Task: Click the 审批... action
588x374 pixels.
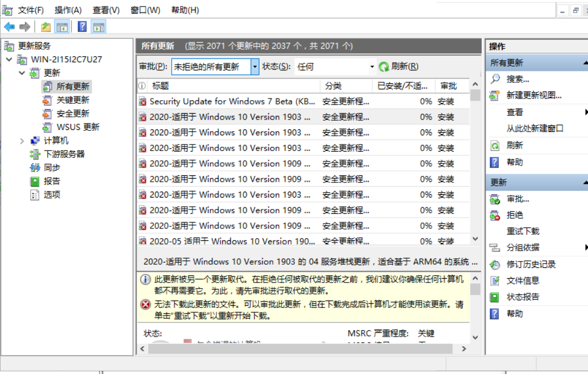Action: point(518,199)
